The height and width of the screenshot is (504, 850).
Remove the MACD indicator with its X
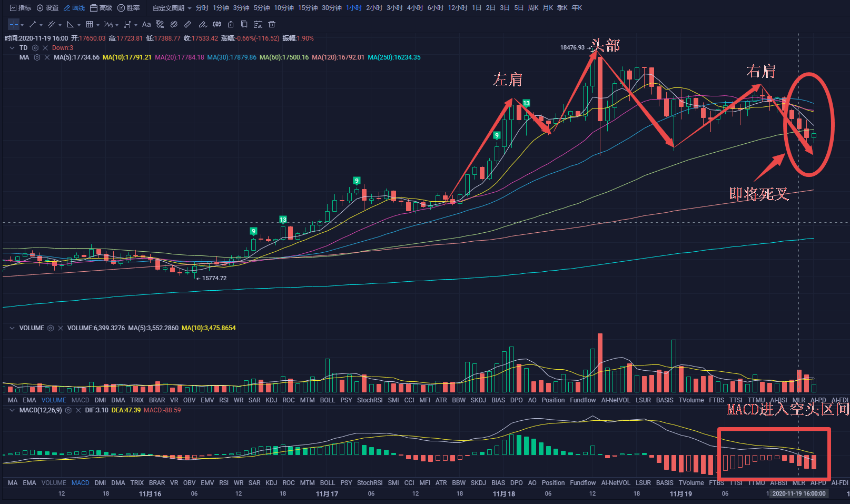coord(78,410)
